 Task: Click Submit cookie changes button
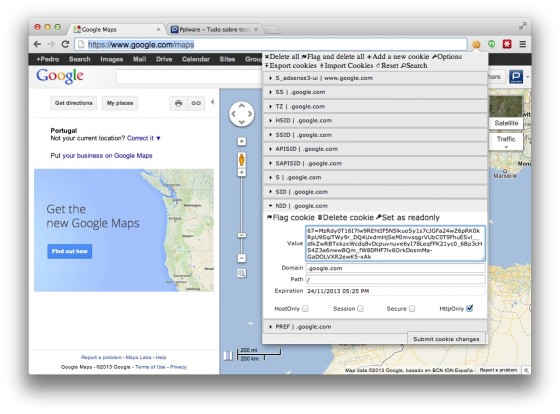point(446,339)
